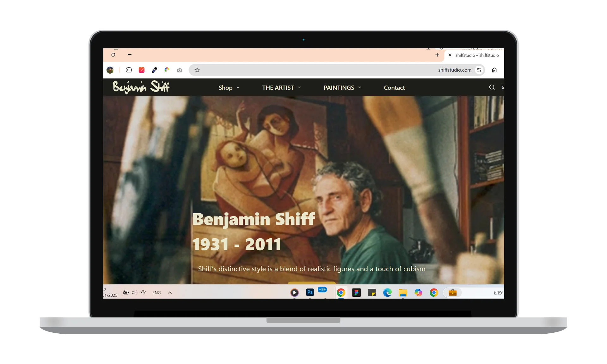Click the camera screenshot extension icon

(x=180, y=70)
